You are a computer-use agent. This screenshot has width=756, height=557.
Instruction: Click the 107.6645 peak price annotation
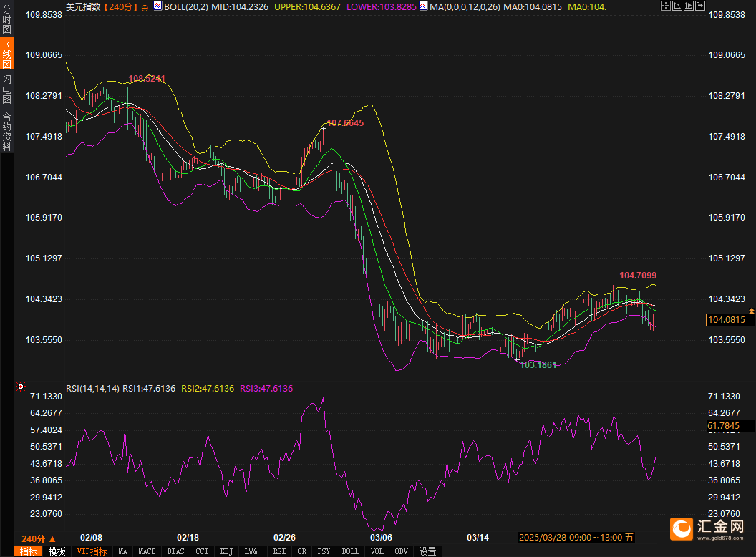pos(345,123)
